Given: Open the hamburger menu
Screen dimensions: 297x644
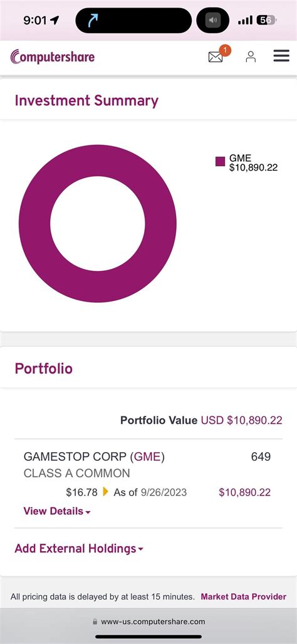Looking at the screenshot, I should 281,56.
